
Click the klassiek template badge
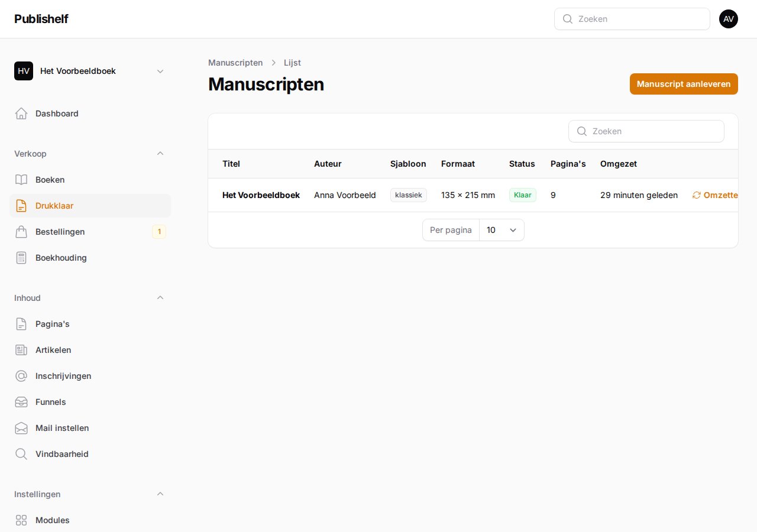409,195
